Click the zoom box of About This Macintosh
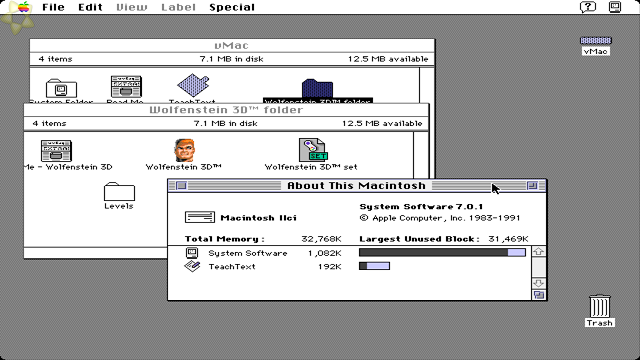640x360 pixels. pos(532,186)
